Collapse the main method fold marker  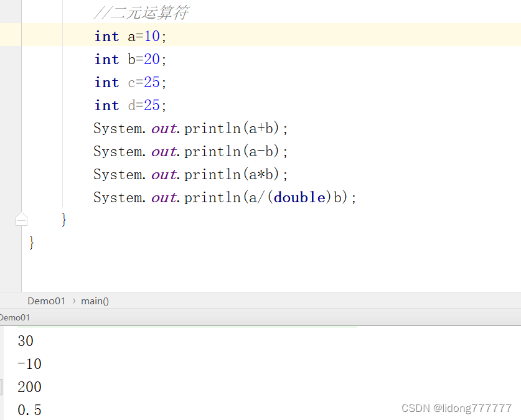(22, 219)
